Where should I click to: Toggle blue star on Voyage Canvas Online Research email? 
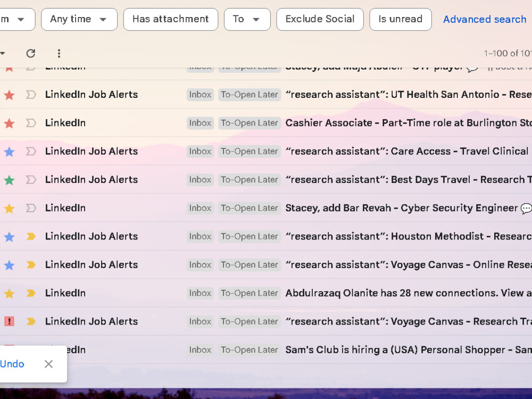pos(9,264)
